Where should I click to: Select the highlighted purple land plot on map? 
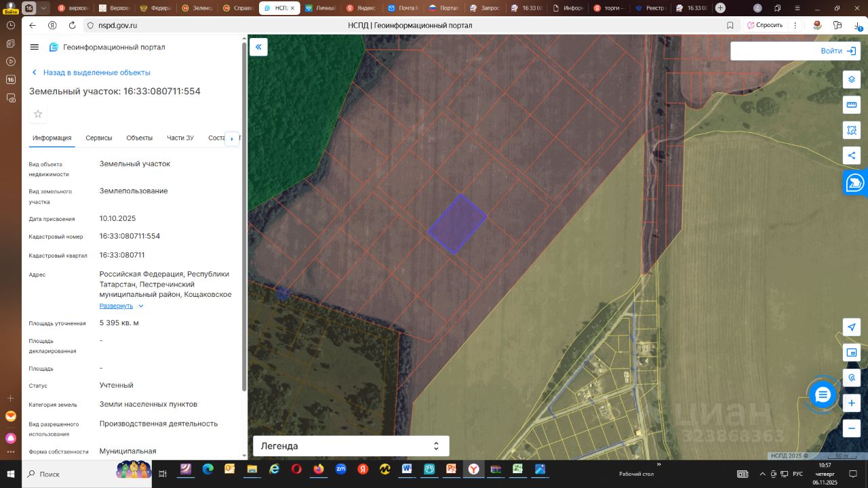[457, 224]
